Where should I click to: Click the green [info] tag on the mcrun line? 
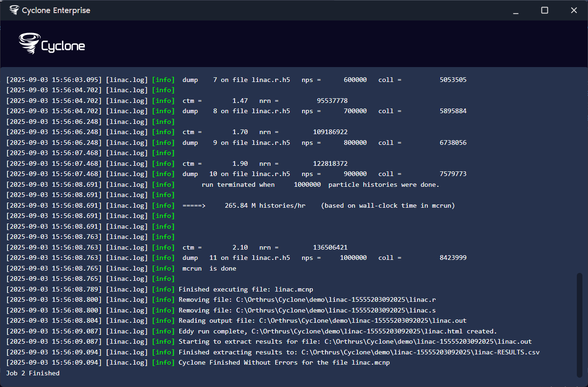tap(163, 268)
